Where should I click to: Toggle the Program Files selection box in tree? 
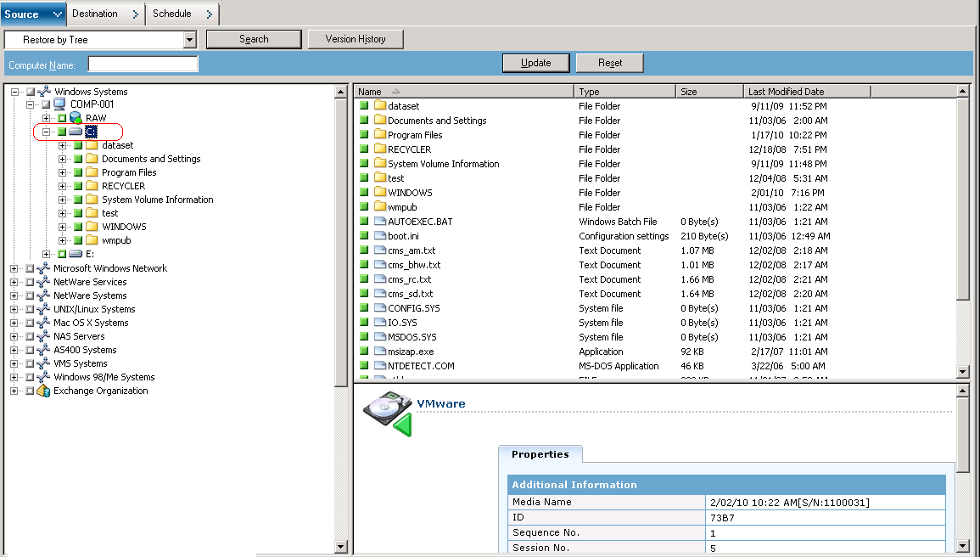pyautogui.click(x=78, y=172)
